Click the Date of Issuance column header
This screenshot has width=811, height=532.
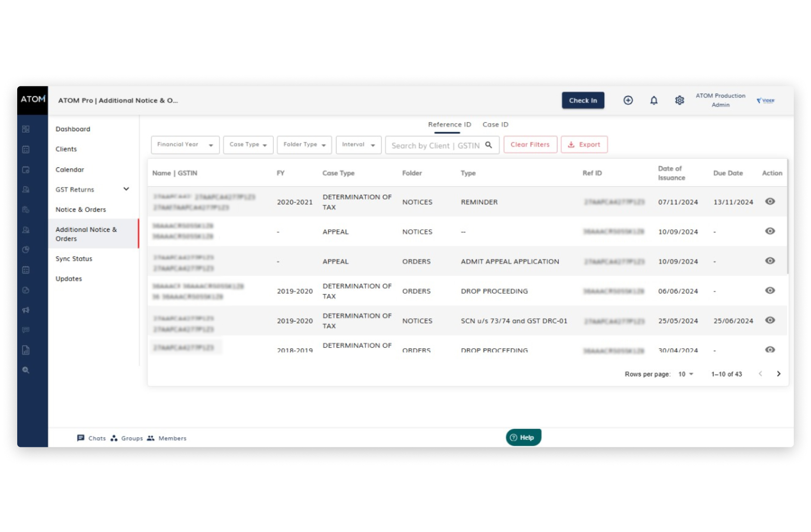[672, 173]
